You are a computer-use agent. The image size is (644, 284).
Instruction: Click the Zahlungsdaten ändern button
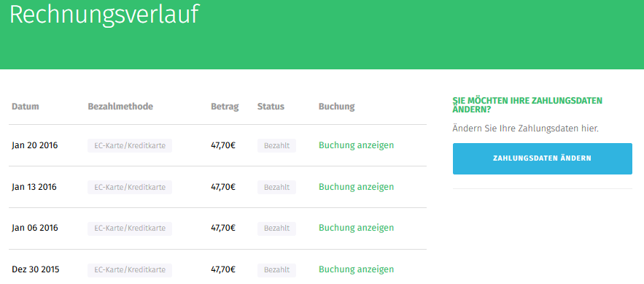[542, 158]
